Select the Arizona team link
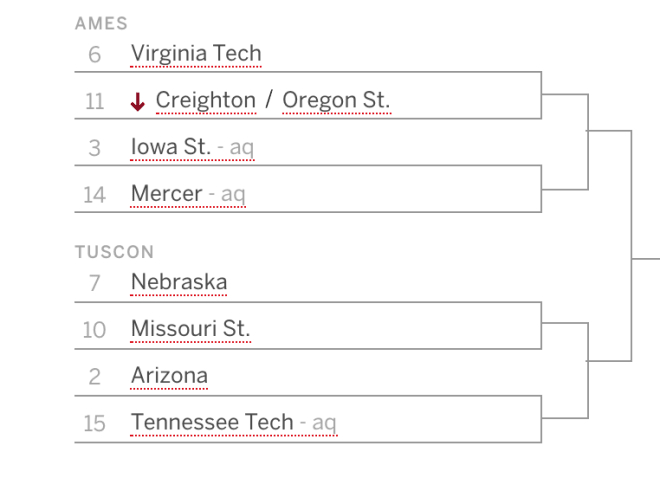660x478 pixels. tap(169, 375)
